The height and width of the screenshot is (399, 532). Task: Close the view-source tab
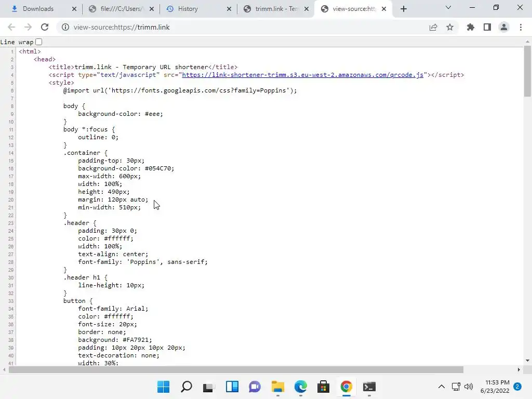click(384, 9)
